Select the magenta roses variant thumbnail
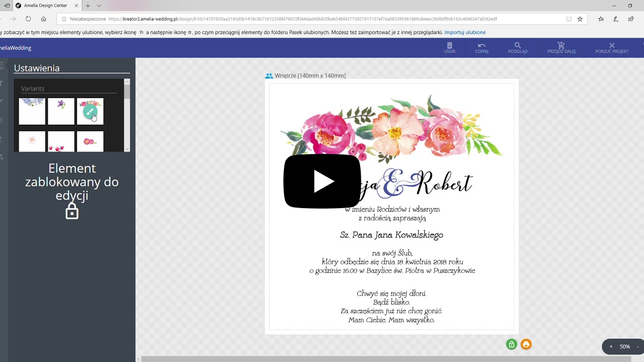 pyautogui.click(x=90, y=141)
